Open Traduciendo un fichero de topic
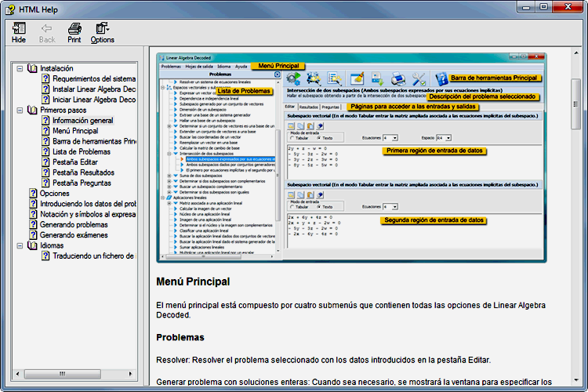 93,256
